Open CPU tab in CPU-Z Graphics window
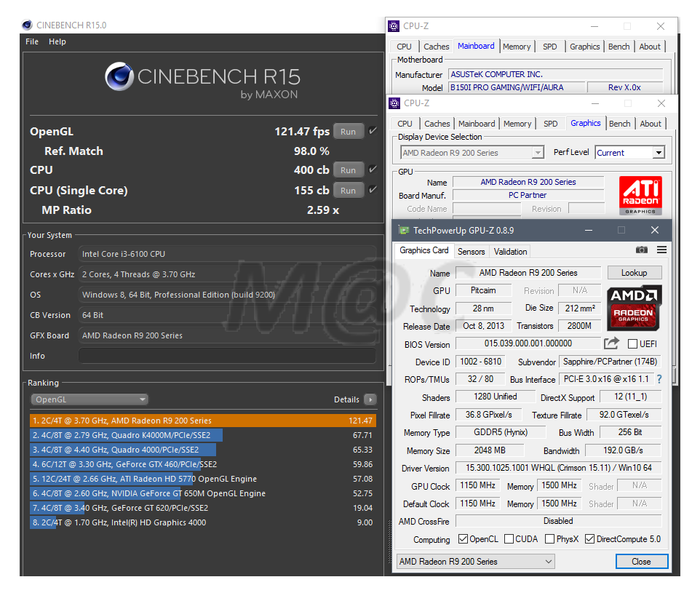 405,124
